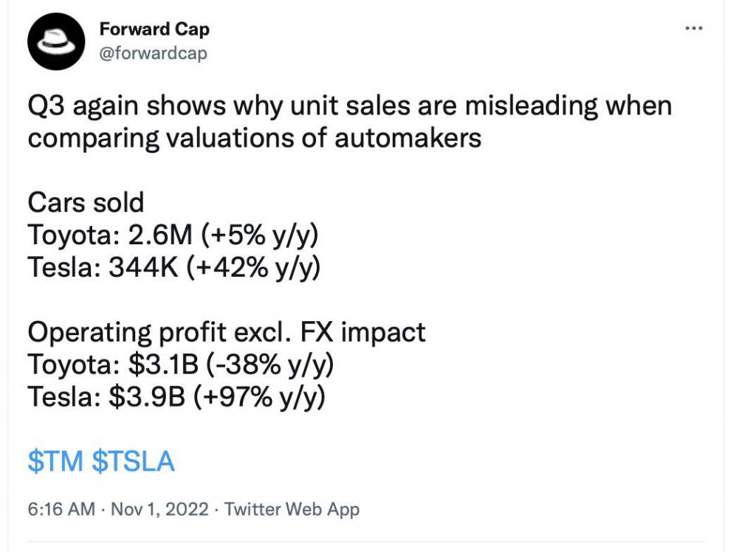The height and width of the screenshot is (552, 756).
Task: Click the Toyota $3.1B profit line
Action: click(181, 365)
